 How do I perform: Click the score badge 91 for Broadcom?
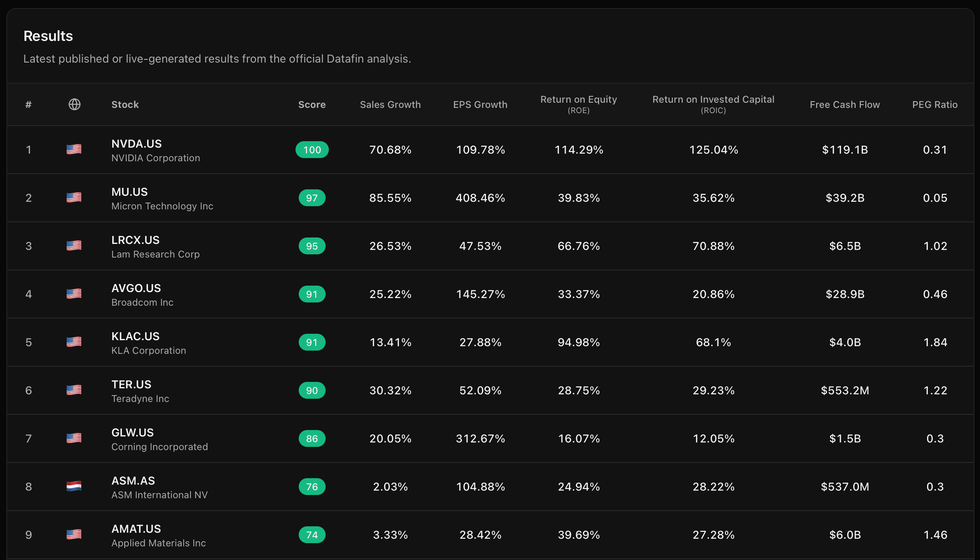click(312, 294)
